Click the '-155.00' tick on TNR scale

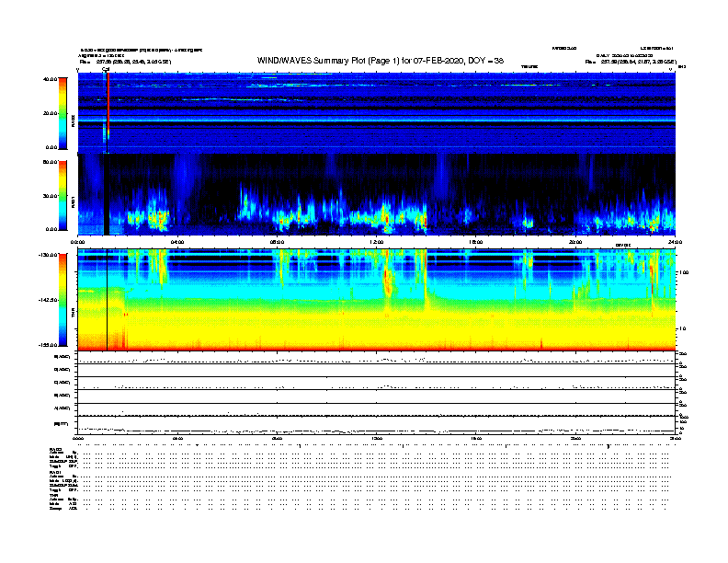[49, 345]
